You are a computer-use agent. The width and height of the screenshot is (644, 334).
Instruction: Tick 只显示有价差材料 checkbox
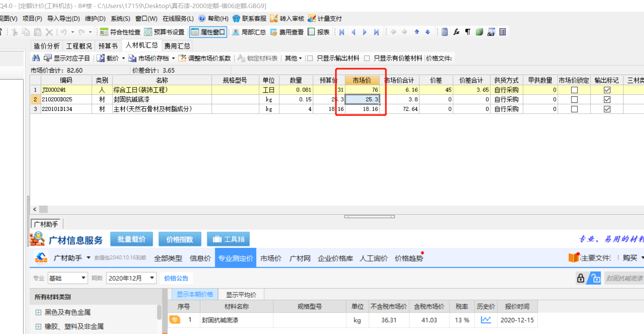(367, 58)
